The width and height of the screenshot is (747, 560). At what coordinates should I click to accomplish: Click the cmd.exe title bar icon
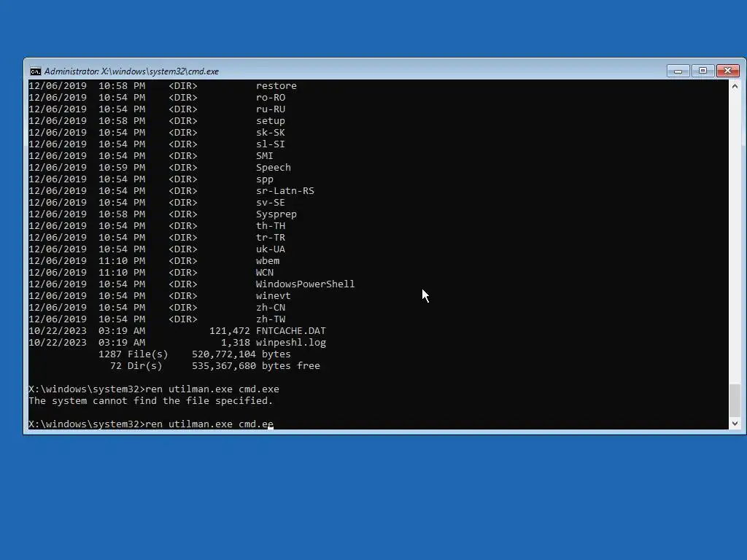point(35,71)
